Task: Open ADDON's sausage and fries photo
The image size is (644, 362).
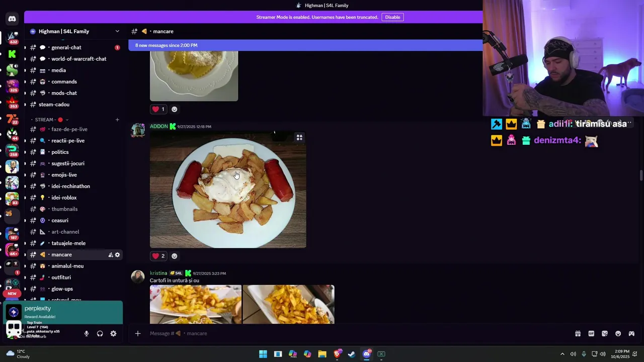Action: [228, 190]
